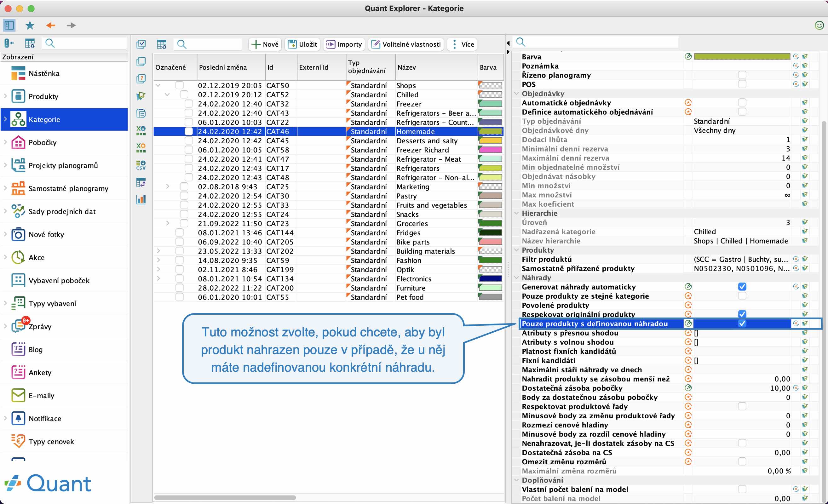This screenshot has width=828, height=504.
Task: Enable Řízeno planogramy checkbox
Action: pos(742,75)
